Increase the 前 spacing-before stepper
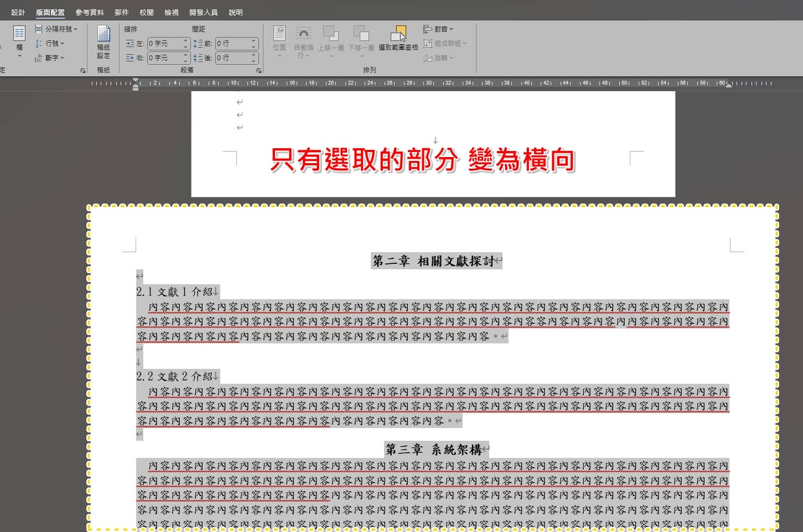 tap(253, 40)
